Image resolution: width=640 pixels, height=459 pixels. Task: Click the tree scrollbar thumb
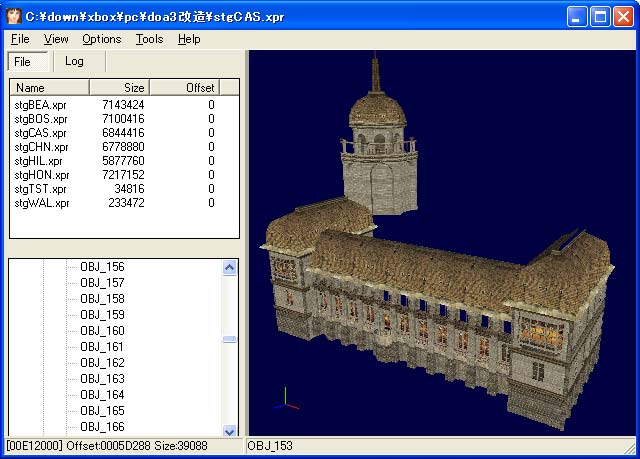tap(229, 339)
